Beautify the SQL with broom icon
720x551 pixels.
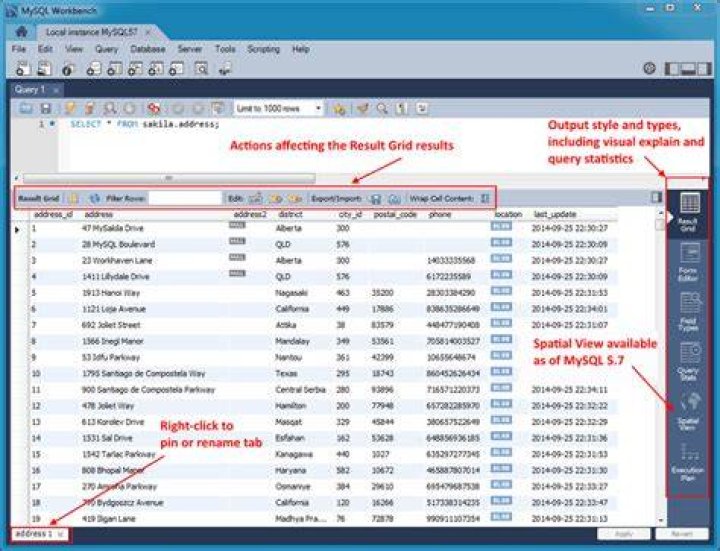coord(363,108)
